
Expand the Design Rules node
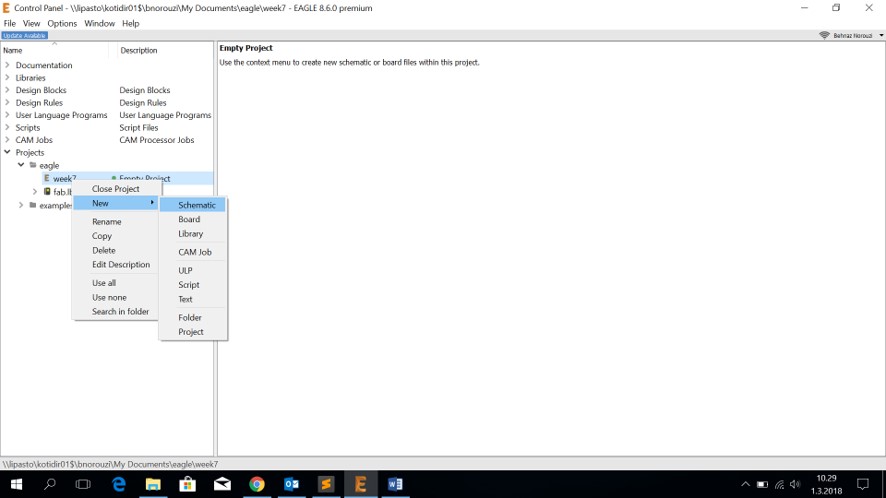tap(7, 102)
